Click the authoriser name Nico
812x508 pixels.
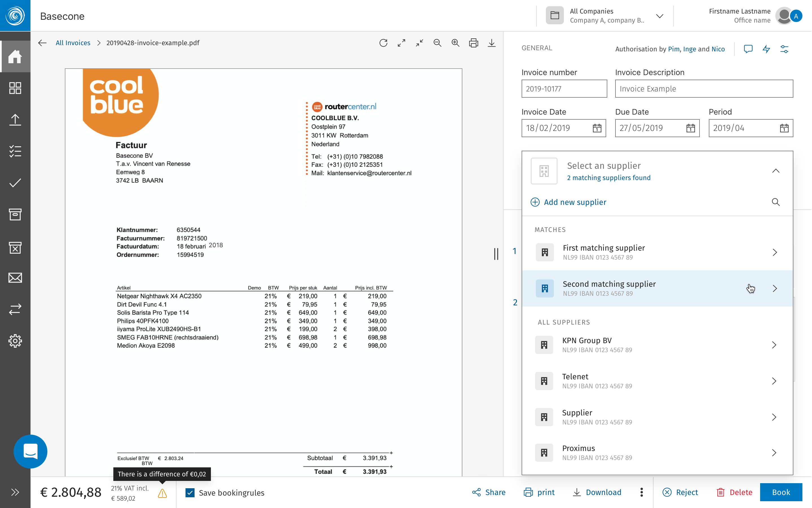click(x=718, y=49)
